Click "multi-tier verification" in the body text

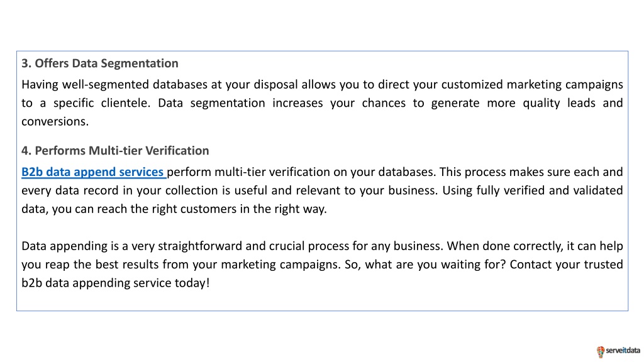(x=272, y=172)
